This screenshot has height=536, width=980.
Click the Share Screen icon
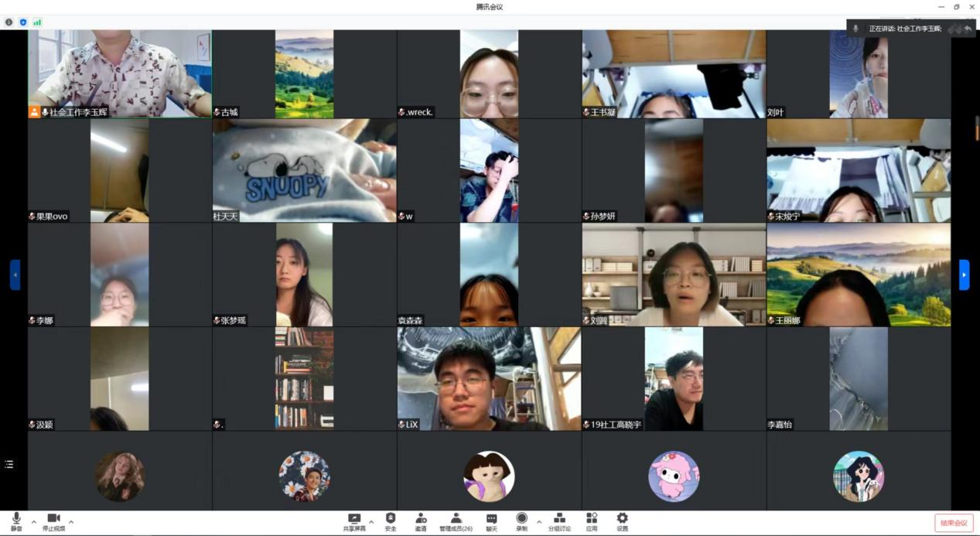point(354,521)
